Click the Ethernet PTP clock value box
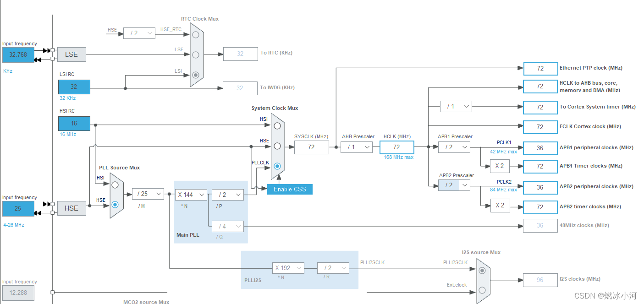Image resolution: width=644 pixels, height=304 pixels. point(540,68)
